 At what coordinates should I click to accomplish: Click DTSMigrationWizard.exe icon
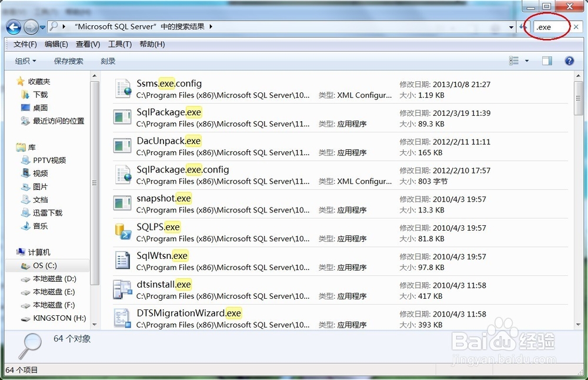click(x=122, y=318)
